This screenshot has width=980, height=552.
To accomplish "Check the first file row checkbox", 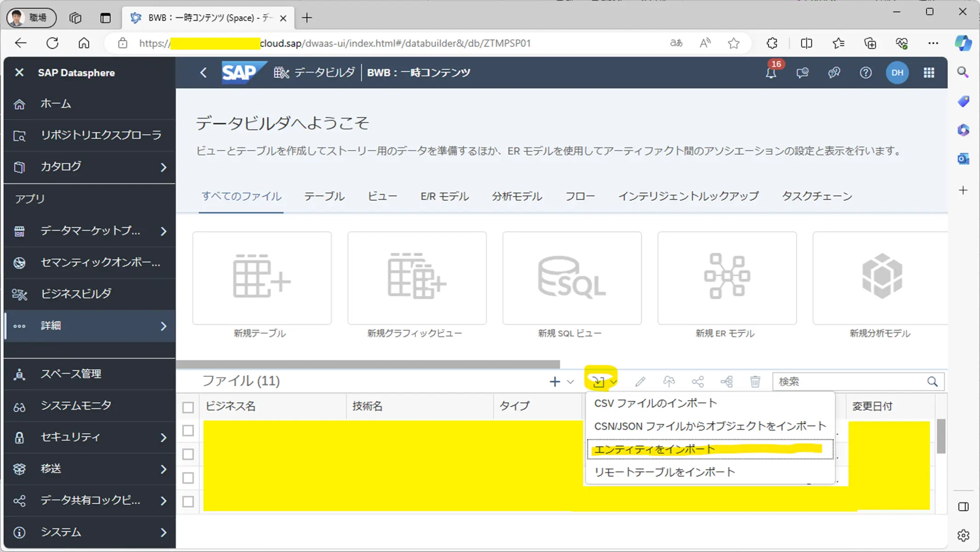I will click(188, 431).
